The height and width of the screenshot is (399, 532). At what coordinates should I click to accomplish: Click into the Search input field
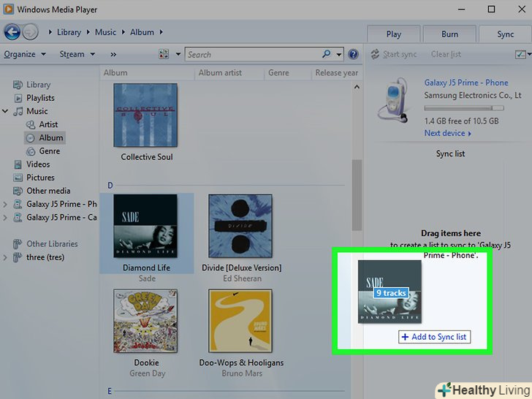[254, 54]
